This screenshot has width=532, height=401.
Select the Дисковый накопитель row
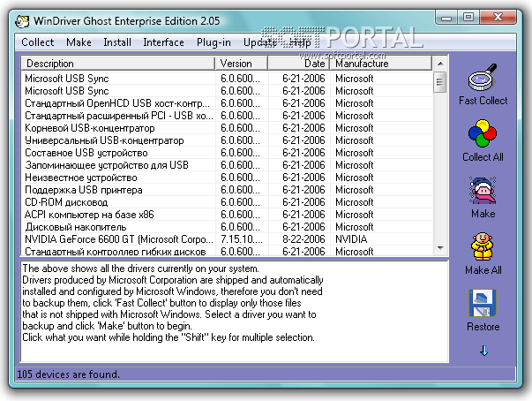(x=228, y=227)
